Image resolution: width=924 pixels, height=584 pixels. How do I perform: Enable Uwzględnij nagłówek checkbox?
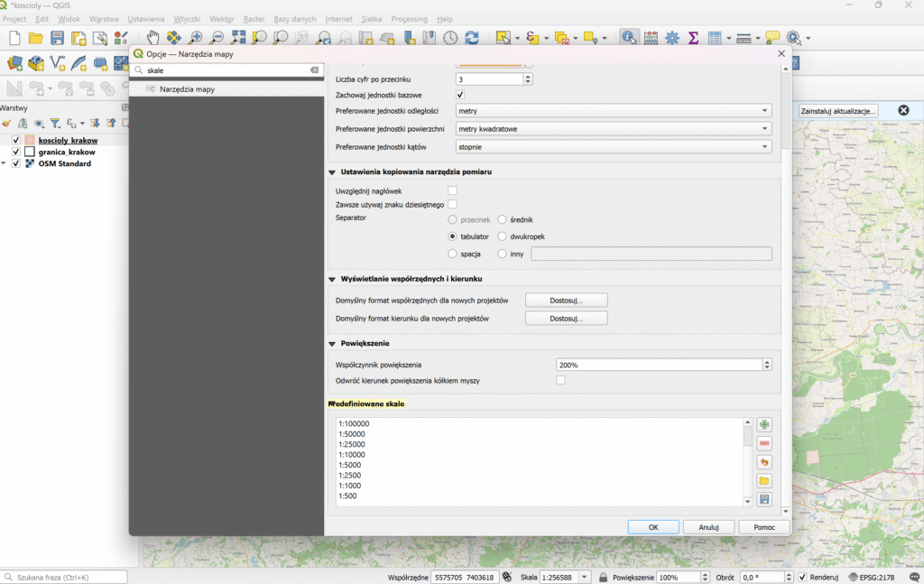pos(453,190)
